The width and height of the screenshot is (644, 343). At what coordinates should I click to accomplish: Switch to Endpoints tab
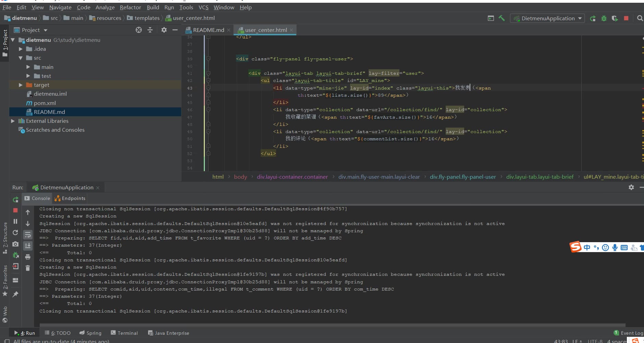pyautogui.click(x=70, y=198)
